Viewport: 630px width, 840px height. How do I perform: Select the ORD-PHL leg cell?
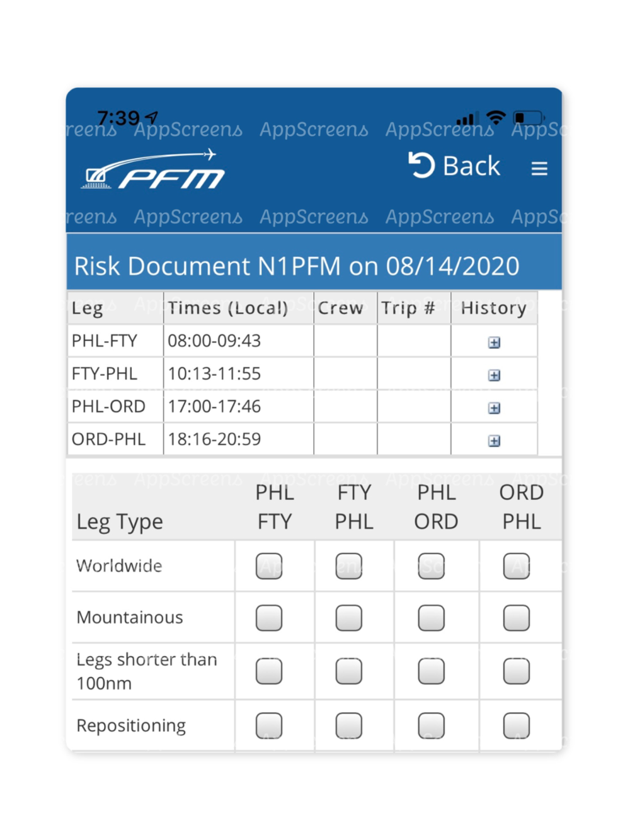[x=115, y=439]
